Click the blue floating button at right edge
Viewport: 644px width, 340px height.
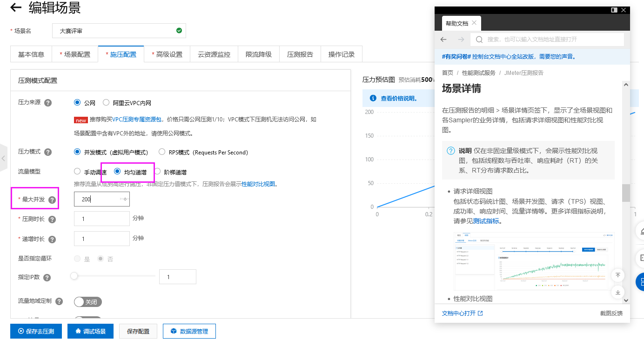[640, 282]
